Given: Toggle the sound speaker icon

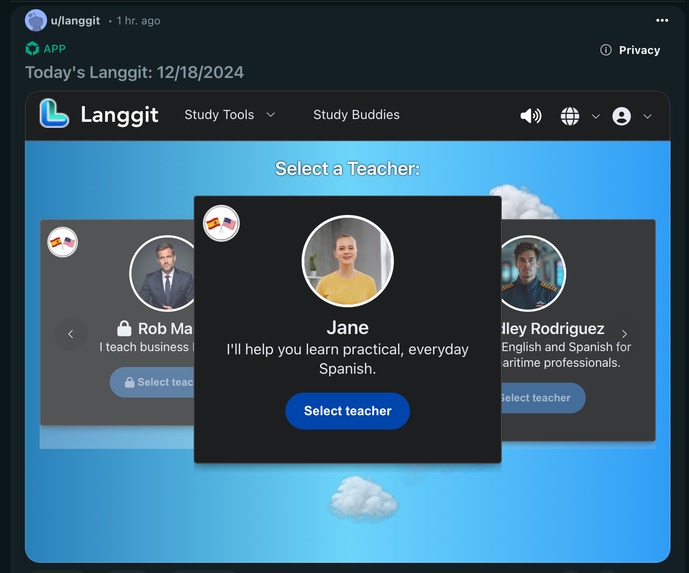Looking at the screenshot, I should (x=531, y=116).
